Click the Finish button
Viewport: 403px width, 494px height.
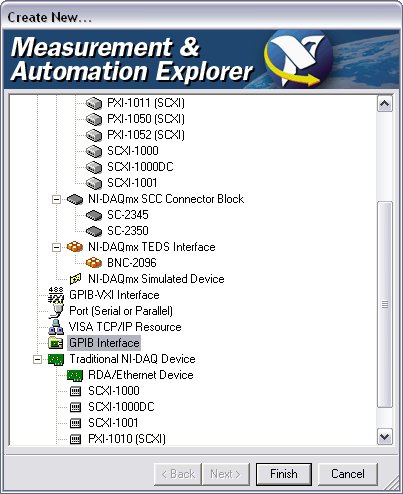(284, 474)
